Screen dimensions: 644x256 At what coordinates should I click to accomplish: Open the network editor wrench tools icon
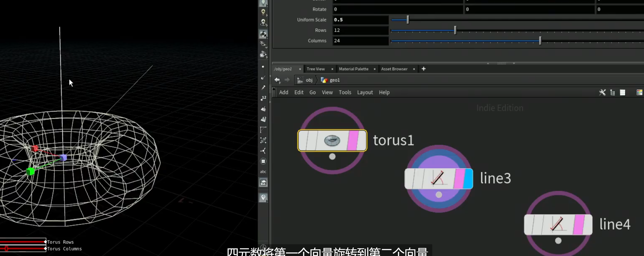[602, 92]
